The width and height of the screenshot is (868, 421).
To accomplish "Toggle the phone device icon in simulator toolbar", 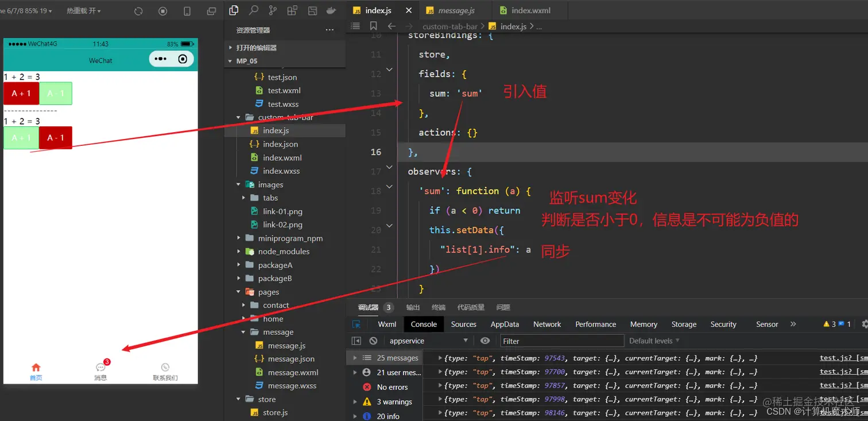I will coord(187,11).
